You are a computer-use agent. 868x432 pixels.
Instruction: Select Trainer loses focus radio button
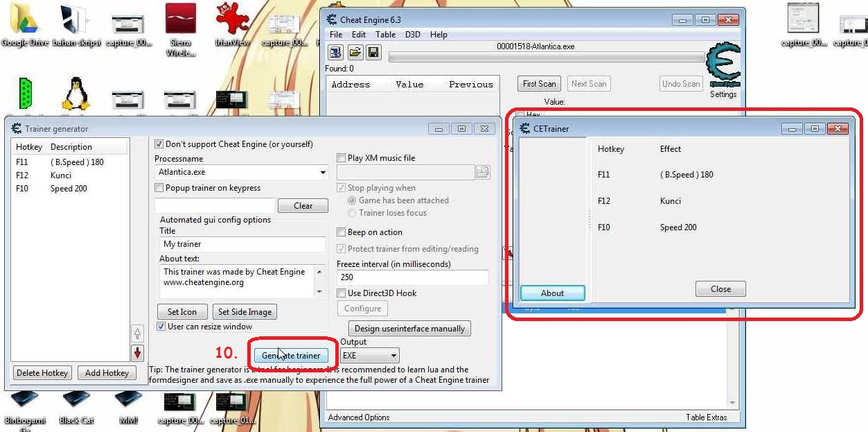coord(352,213)
